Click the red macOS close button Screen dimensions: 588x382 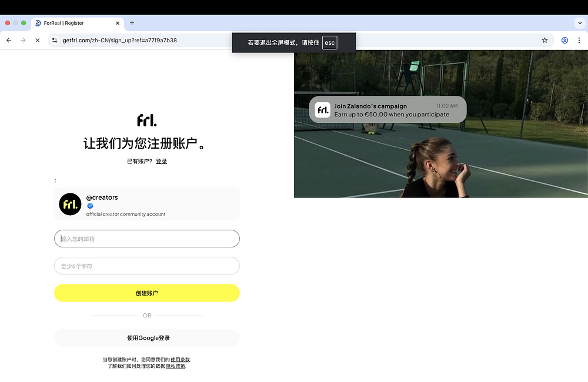[8, 23]
